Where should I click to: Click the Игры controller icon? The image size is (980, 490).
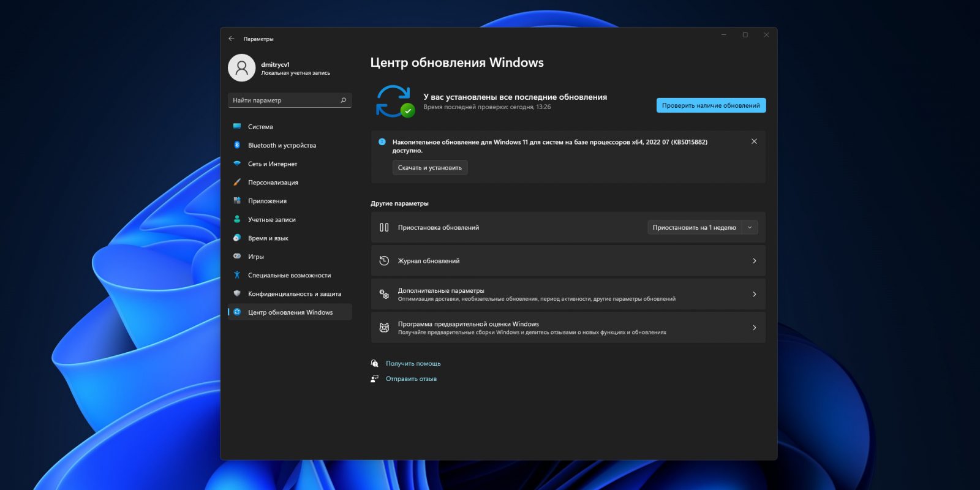[237, 257]
